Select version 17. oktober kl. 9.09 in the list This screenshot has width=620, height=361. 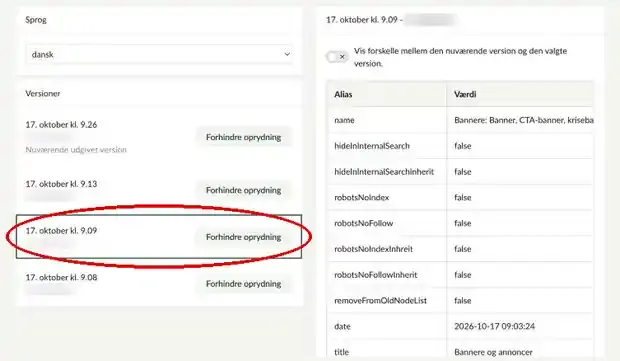pyautogui.click(x=61, y=231)
